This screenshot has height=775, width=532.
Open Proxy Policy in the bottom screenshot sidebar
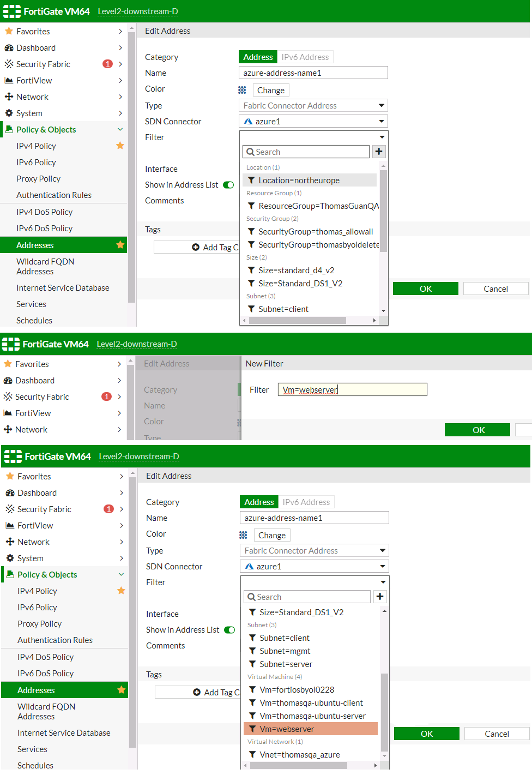[39, 623]
